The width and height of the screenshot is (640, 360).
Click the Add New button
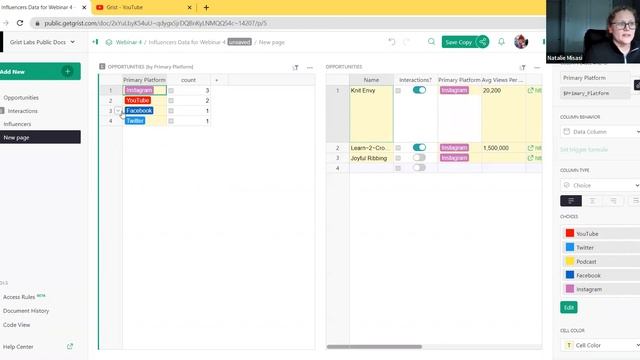[40, 71]
